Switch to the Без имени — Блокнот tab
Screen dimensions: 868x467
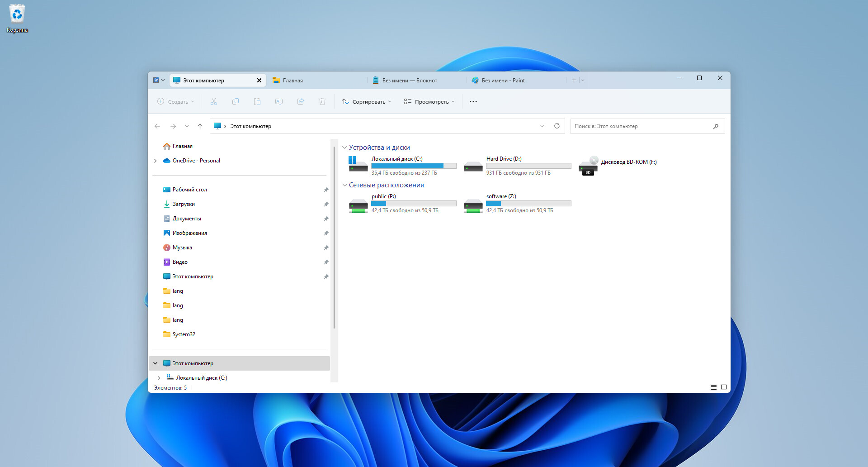(x=409, y=81)
